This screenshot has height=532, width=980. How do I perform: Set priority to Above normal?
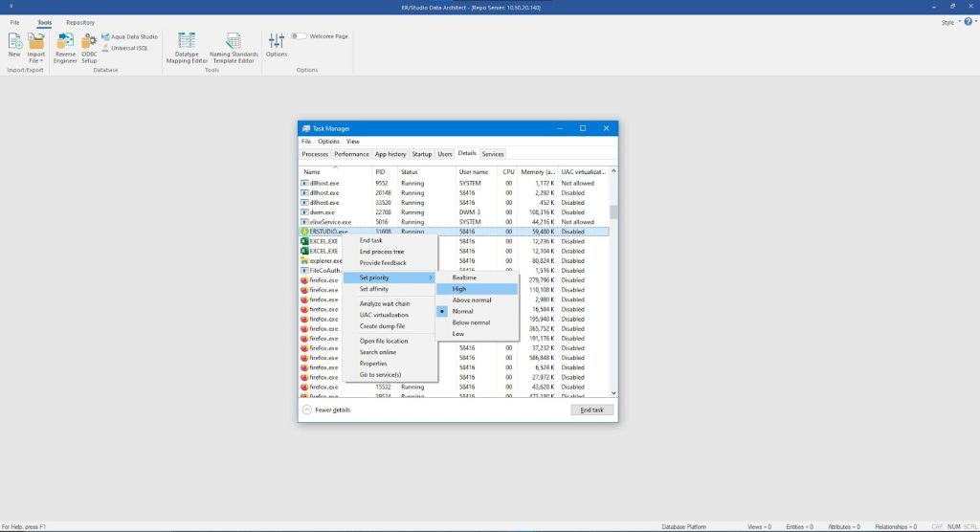[x=477, y=300]
